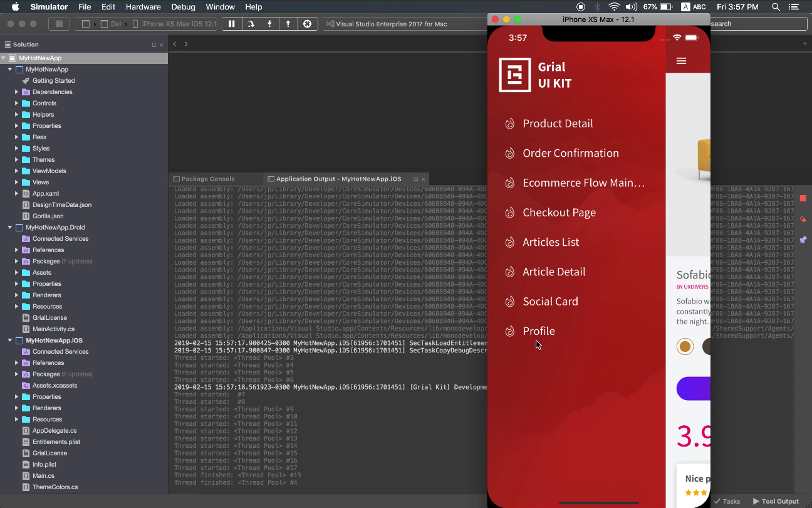
Task: Expand the Views folder
Action: click(x=17, y=182)
